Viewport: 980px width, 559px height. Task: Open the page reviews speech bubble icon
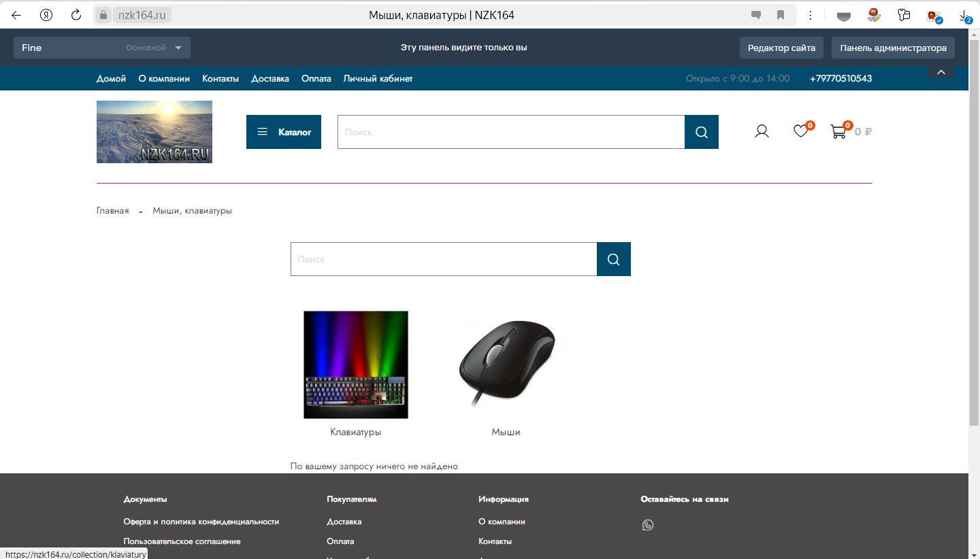point(756,15)
